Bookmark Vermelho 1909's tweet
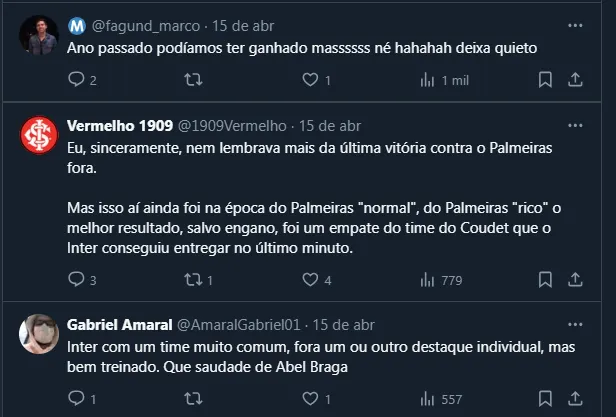 pos(545,280)
